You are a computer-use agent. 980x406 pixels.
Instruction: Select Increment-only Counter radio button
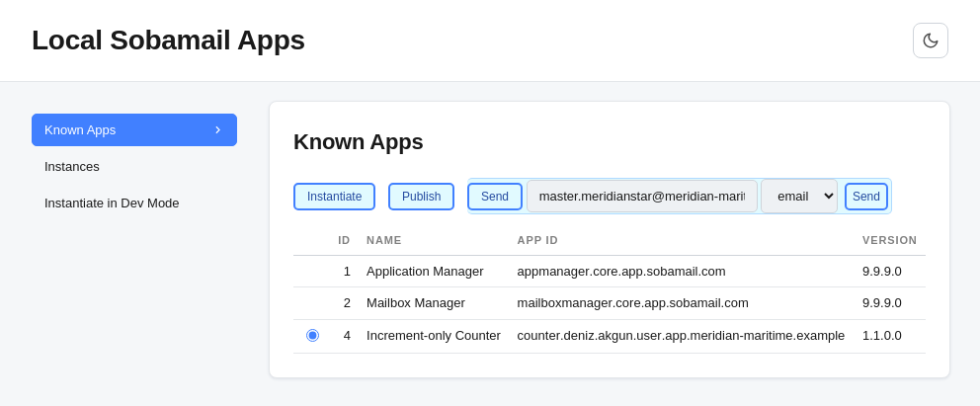[312, 336]
